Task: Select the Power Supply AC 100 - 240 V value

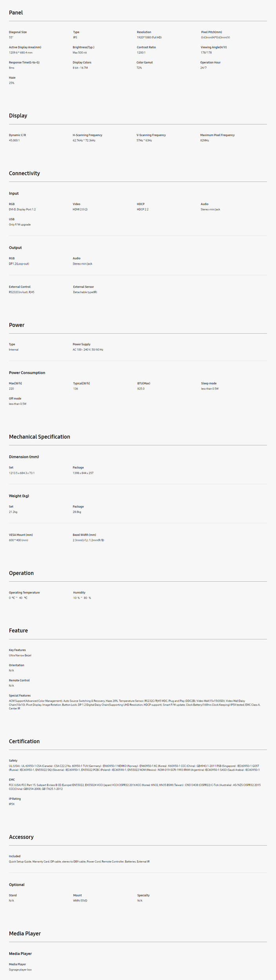Action: point(88,350)
